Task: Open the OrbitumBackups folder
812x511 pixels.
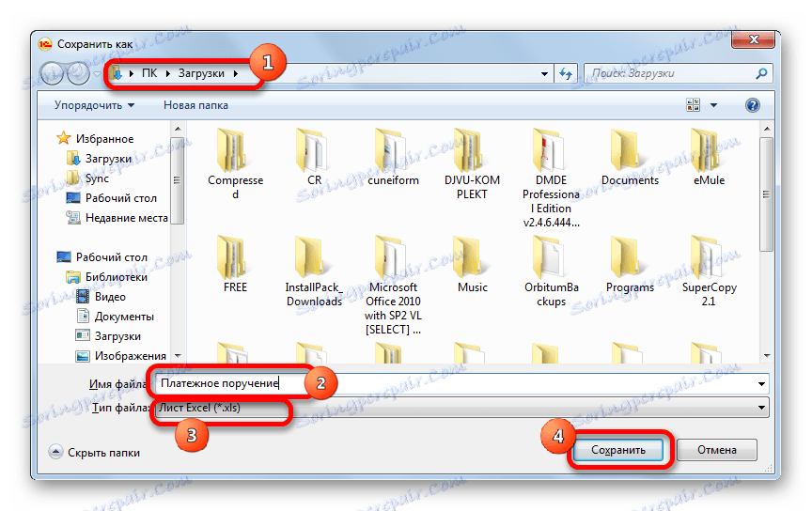Action: pos(551,271)
